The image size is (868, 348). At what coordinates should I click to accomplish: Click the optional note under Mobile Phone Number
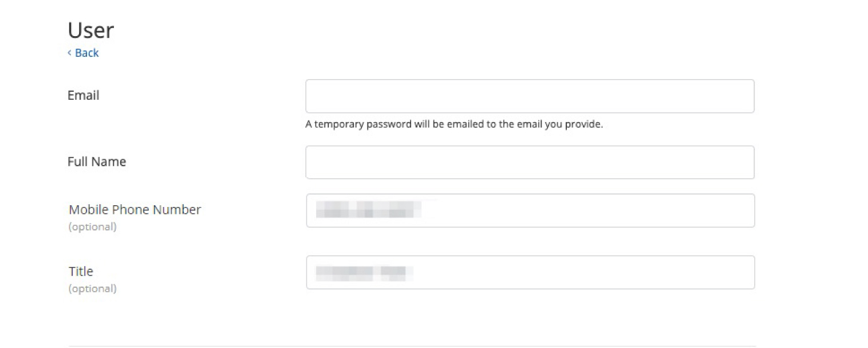tap(92, 227)
